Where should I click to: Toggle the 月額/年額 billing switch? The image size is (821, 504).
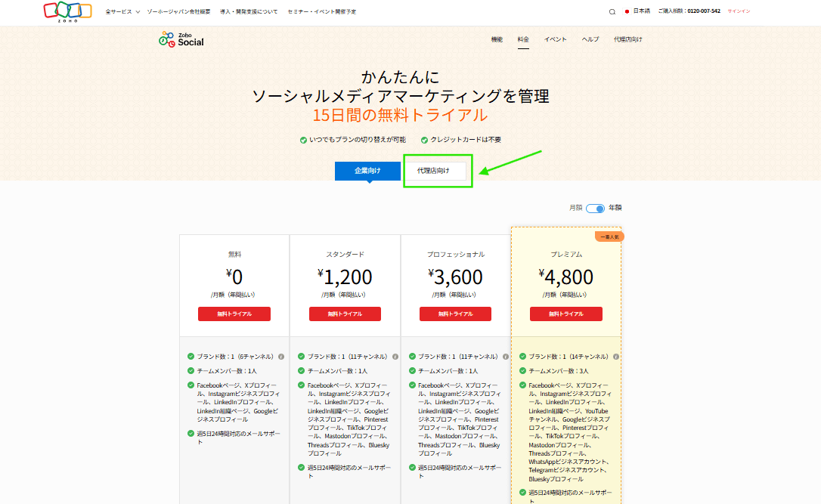pyautogui.click(x=595, y=209)
